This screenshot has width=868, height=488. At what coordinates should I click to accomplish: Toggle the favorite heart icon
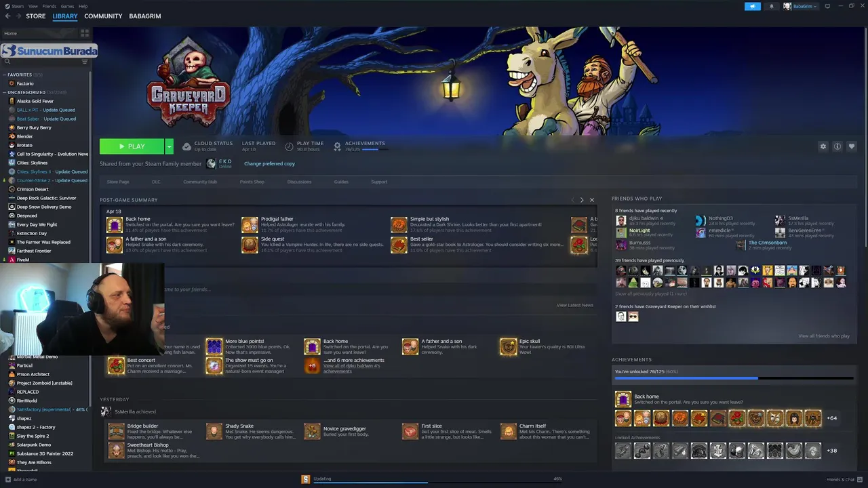(x=852, y=146)
